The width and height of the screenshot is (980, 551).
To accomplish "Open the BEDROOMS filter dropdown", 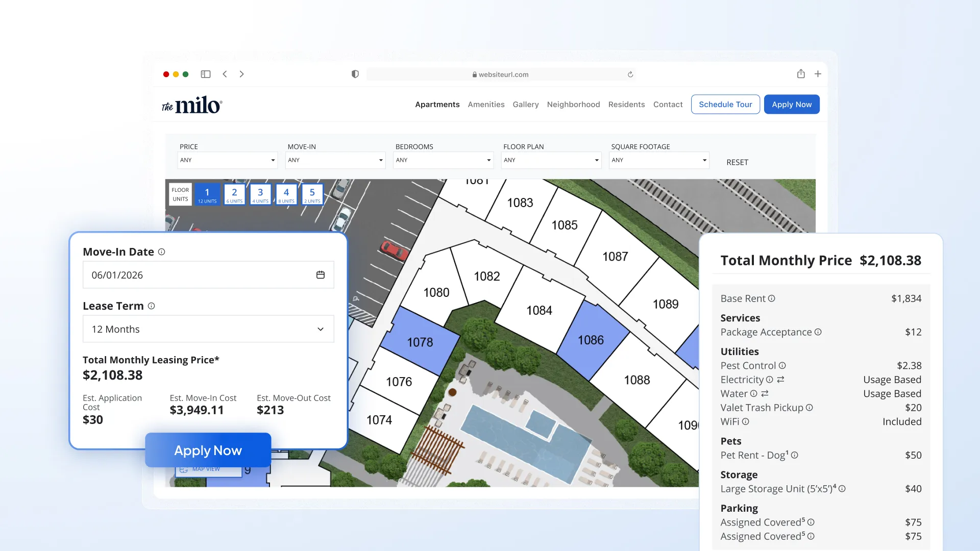I will 443,160.
